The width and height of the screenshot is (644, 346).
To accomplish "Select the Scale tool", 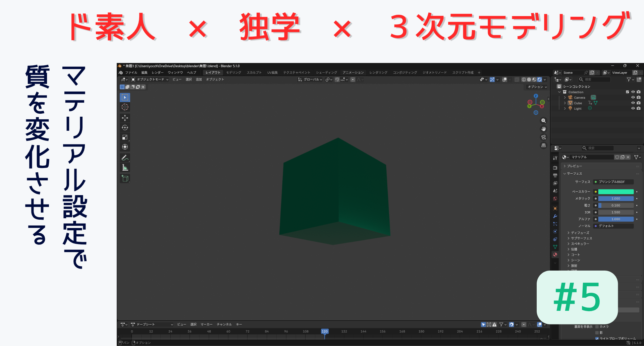I will pos(125,137).
